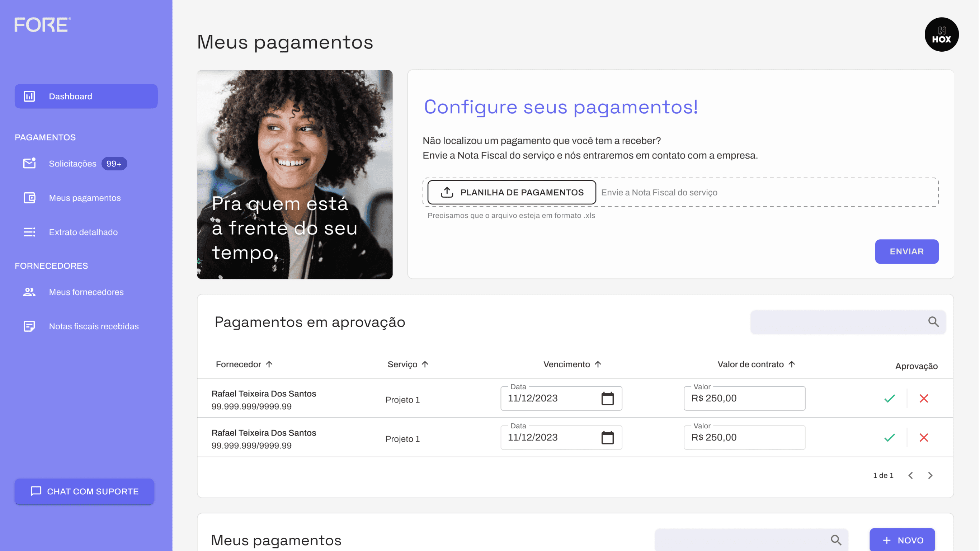Click search icon in bottom Meus pagamentos
980x551 pixels.
[x=835, y=540]
